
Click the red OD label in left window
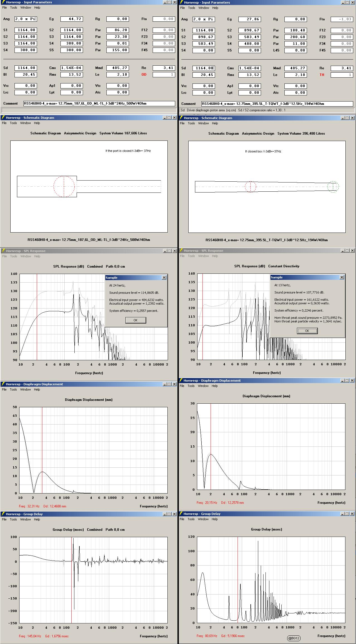pos(144,75)
